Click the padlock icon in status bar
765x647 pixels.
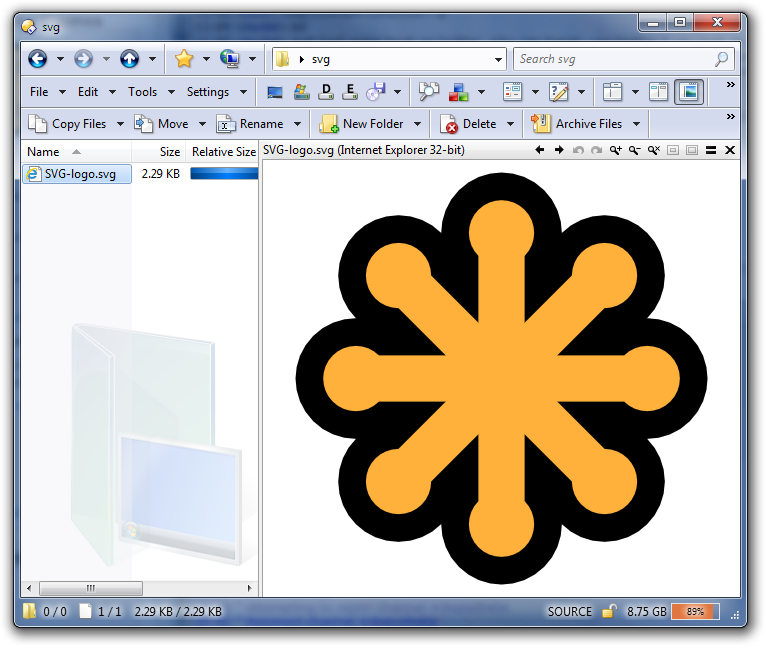[609, 611]
